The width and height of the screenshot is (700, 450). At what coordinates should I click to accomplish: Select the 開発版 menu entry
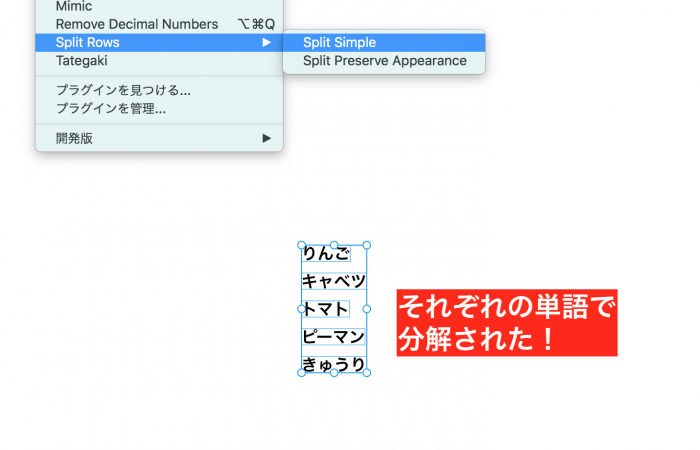[74, 138]
